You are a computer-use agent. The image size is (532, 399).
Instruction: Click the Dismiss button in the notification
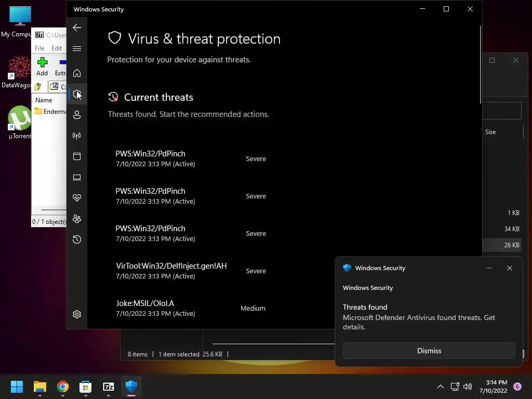[429, 351]
